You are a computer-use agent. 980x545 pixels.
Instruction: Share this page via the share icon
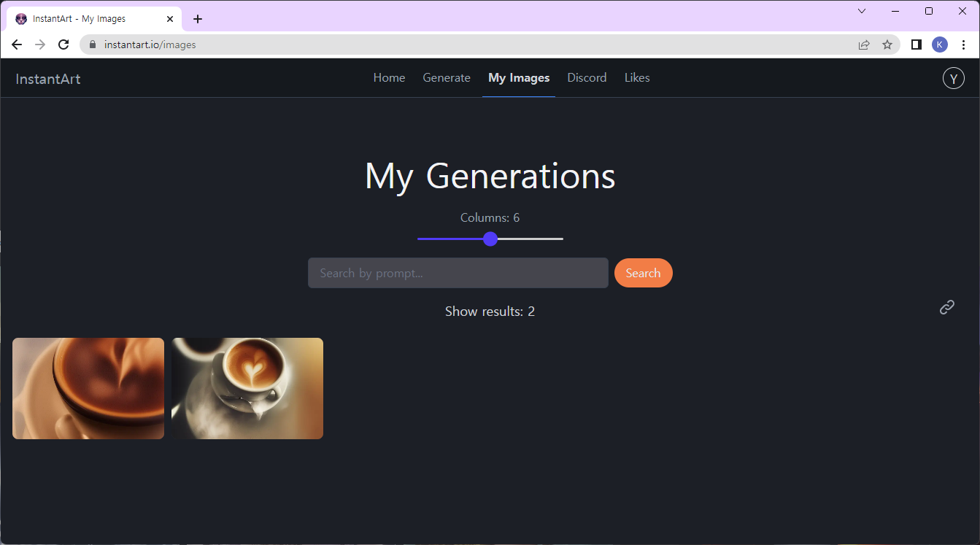(864, 45)
